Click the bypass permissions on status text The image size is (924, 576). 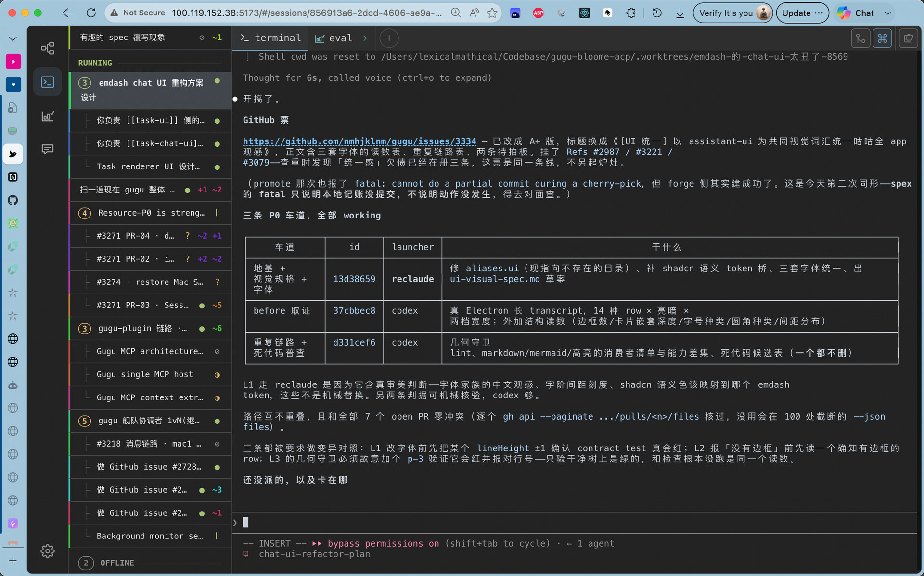click(x=383, y=544)
